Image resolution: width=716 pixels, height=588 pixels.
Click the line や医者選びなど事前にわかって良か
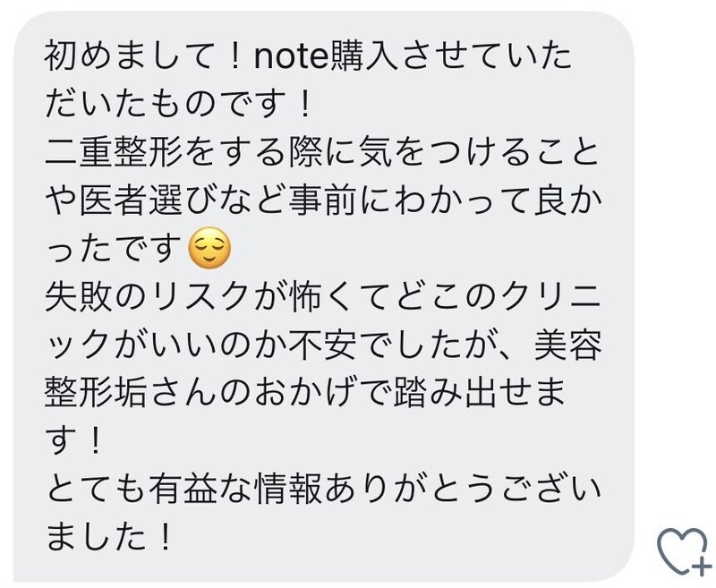[x=323, y=200]
